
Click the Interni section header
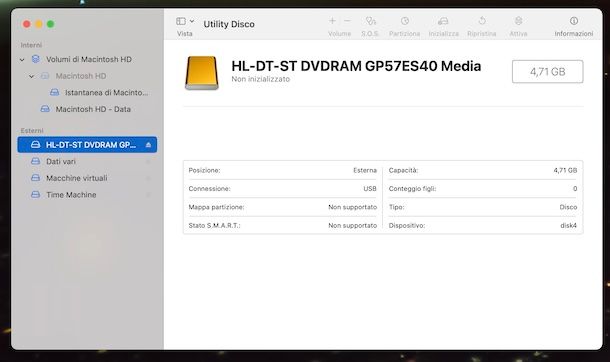(x=31, y=45)
